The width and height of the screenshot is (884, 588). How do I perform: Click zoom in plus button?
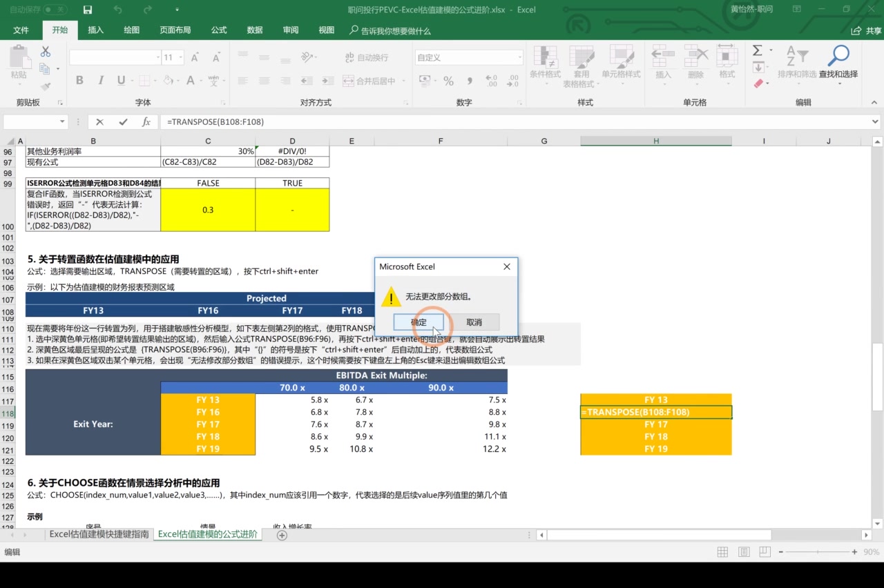coord(854,552)
